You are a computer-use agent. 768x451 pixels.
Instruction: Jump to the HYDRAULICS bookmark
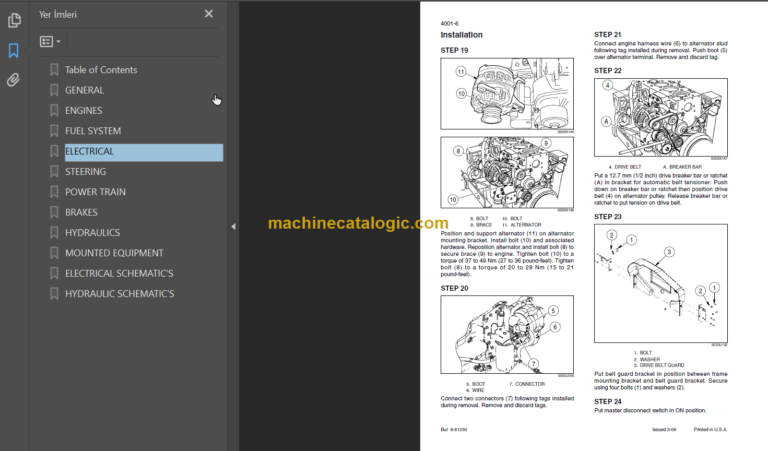[x=93, y=233]
